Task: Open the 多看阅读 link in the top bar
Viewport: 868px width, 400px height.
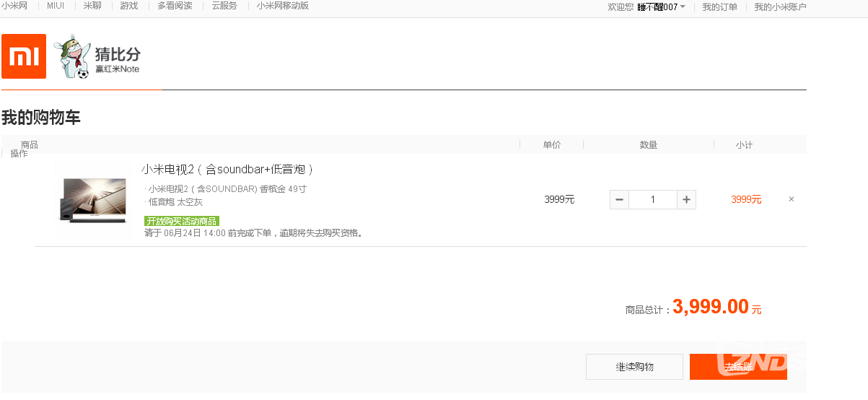Action: [175, 6]
